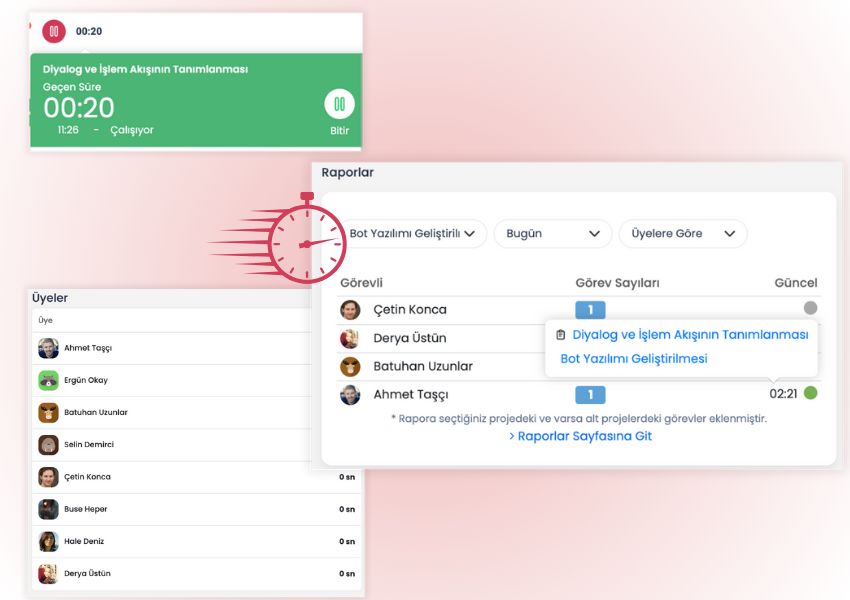The height and width of the screenshot is (600, 850).
Task: Click Selin Demirci's avatar icon
Action: (x=48, y=445)
